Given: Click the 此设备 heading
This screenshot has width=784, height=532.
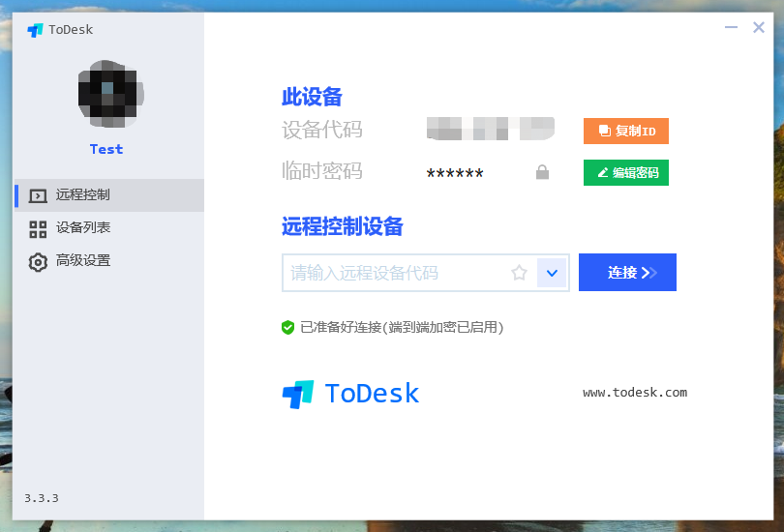Looking at the screenshot, I should click(312, 97).
